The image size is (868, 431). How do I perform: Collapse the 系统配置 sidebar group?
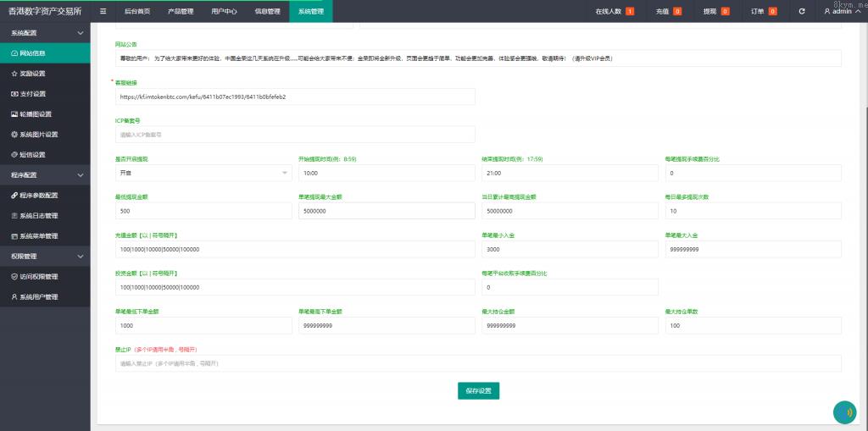[44, 32]
